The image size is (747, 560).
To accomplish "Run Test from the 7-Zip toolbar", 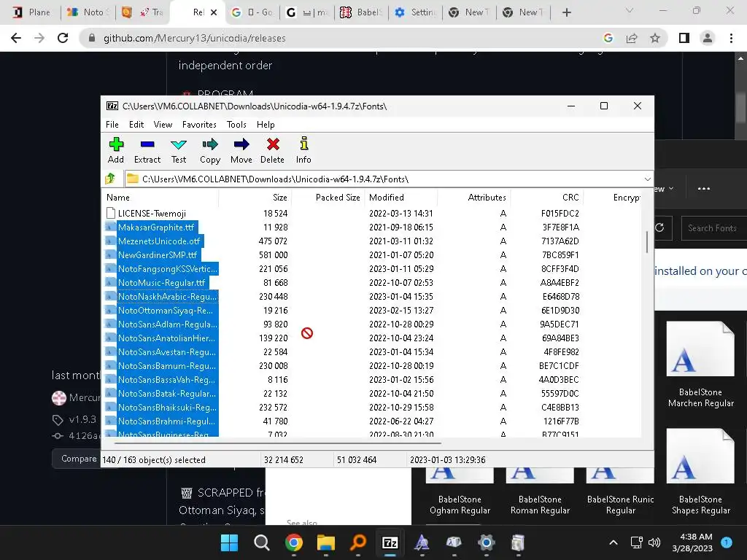I will (179, 150).
